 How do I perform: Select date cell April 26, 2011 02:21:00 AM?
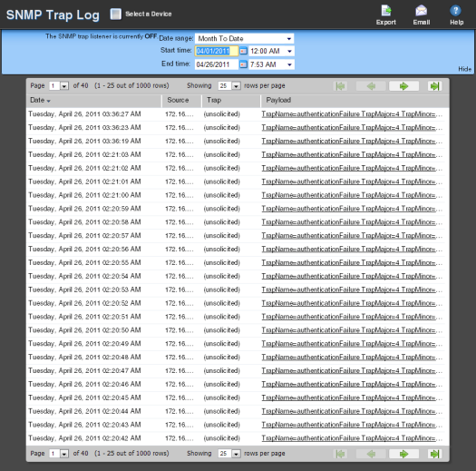(x=84, y=195)
